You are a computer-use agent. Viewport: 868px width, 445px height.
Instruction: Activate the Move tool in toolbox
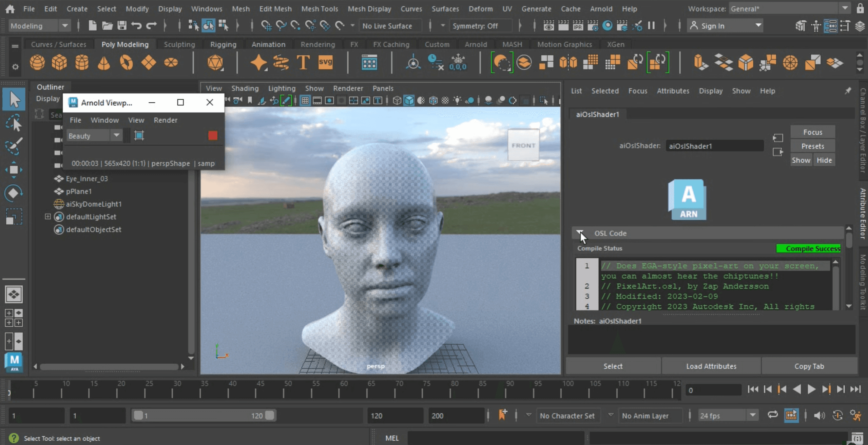[14, 169]
